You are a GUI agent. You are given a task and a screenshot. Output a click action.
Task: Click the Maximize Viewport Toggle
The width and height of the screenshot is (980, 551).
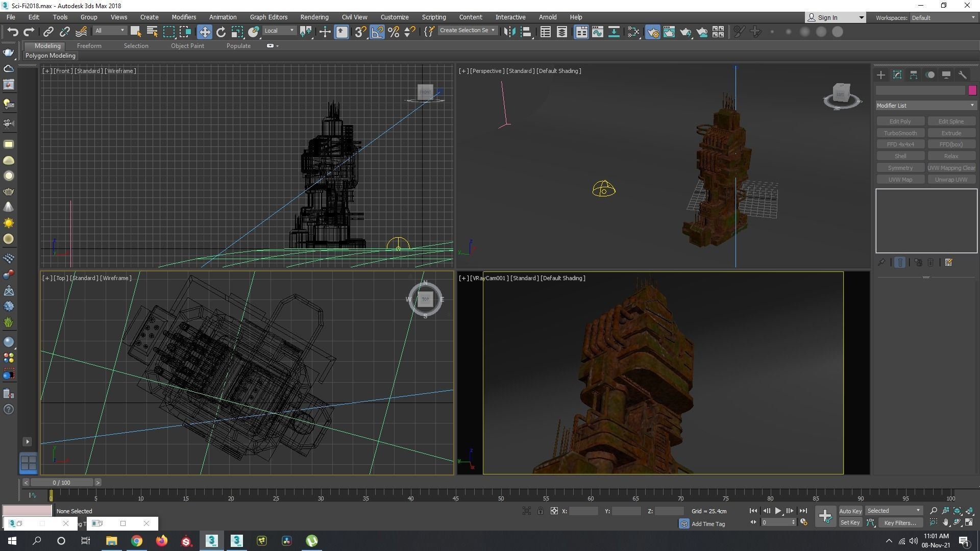[969, 522]
